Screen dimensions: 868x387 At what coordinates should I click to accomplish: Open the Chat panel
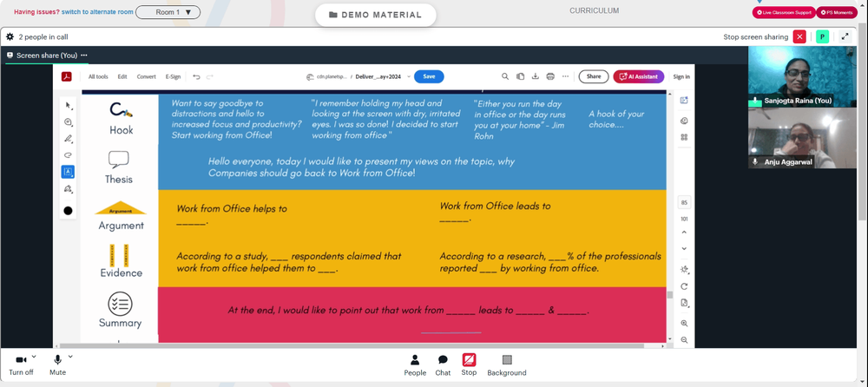coord(443,365)
